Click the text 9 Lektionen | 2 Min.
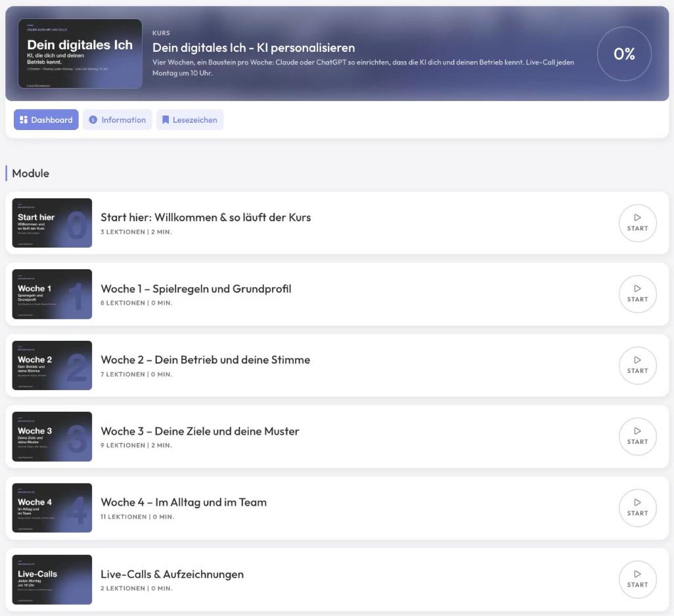The image size is (674, 616). [136, 445]
